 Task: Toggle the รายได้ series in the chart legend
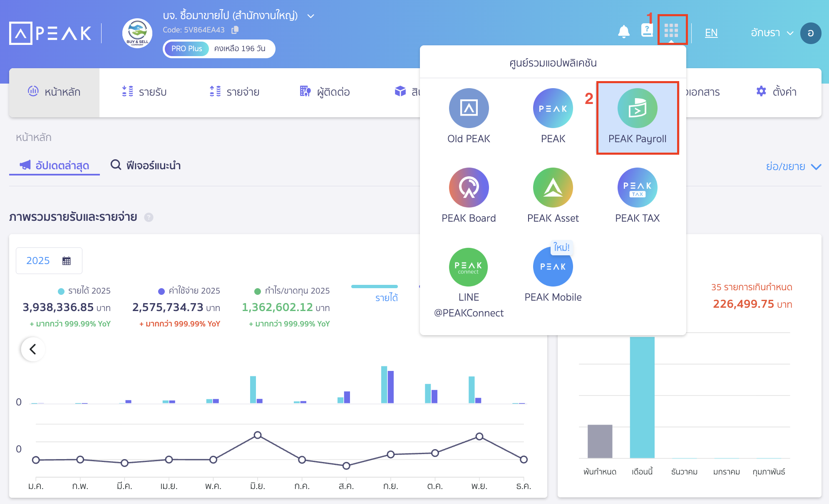click(386, 297)
